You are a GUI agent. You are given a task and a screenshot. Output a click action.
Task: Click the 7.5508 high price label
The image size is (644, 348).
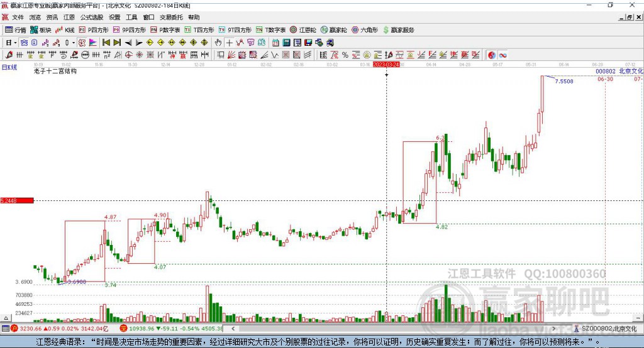[564, 81]
